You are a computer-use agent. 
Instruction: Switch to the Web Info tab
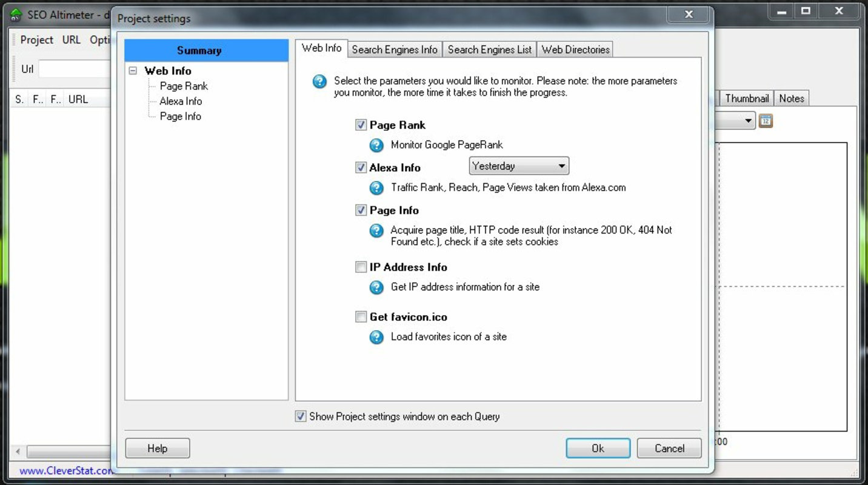(321, 48)
